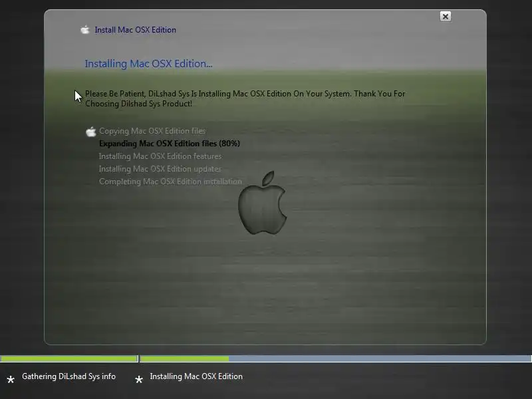Click the Apple logo in the title bar
The width and height of the screenshot is (532, 399).
(85, 30)
